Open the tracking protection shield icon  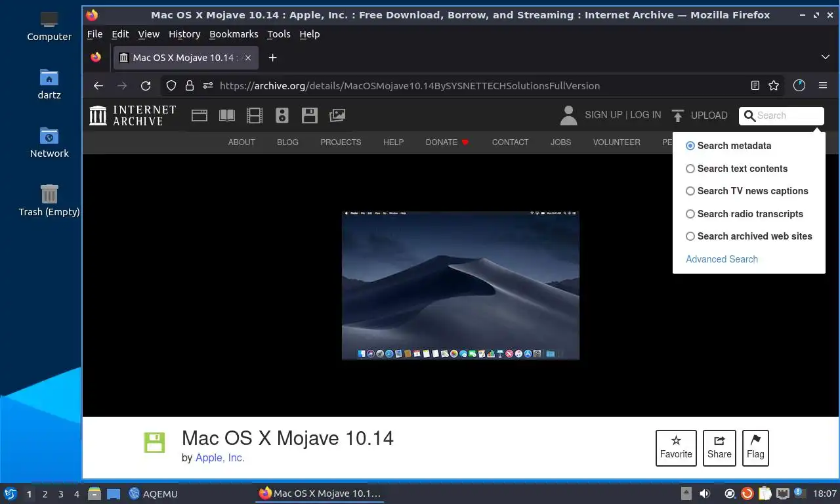click(x=171, y=85)
